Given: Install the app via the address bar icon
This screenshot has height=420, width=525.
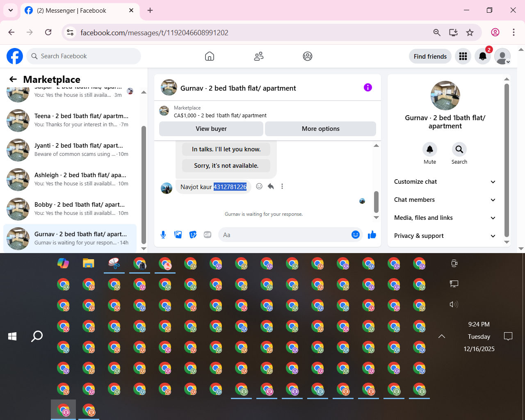Looking at the screenshot, I should coord(453,32).
